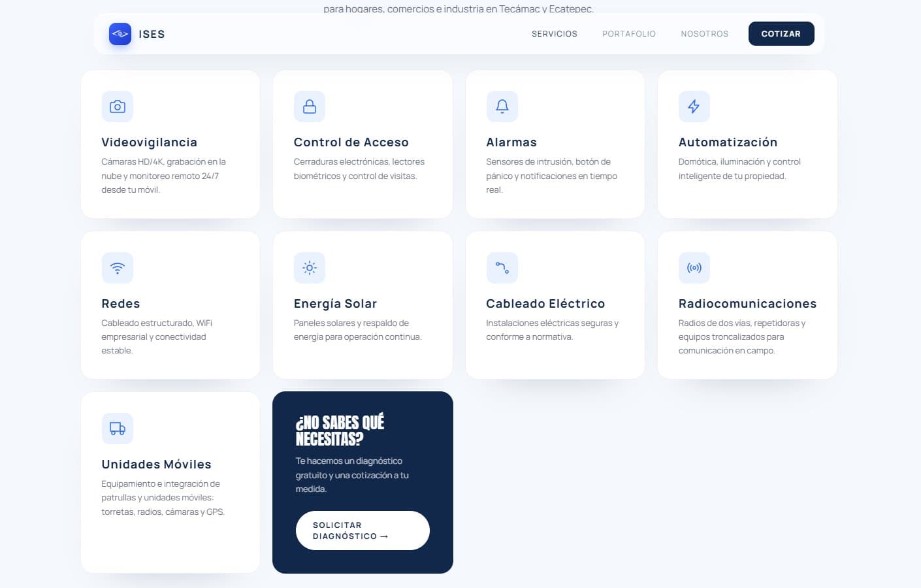This screenshot has width=921, height=588.
Task: Click the cable icon on Cableado Eléctrico
Action: [x=502, y=268]
